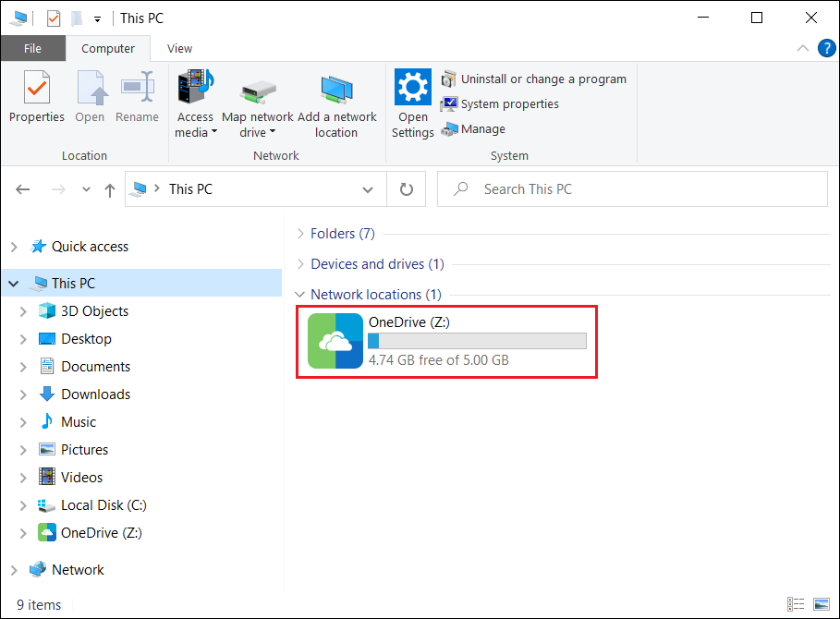Open the address bar history dropdown
Screen dimensions: 840x619
tap(368, 189)
